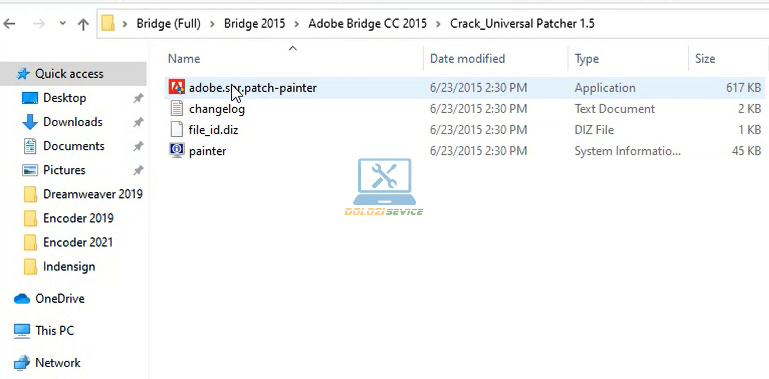Click the Quick access star icon
This screenshot has width=769, height=379.
point(23,74)
